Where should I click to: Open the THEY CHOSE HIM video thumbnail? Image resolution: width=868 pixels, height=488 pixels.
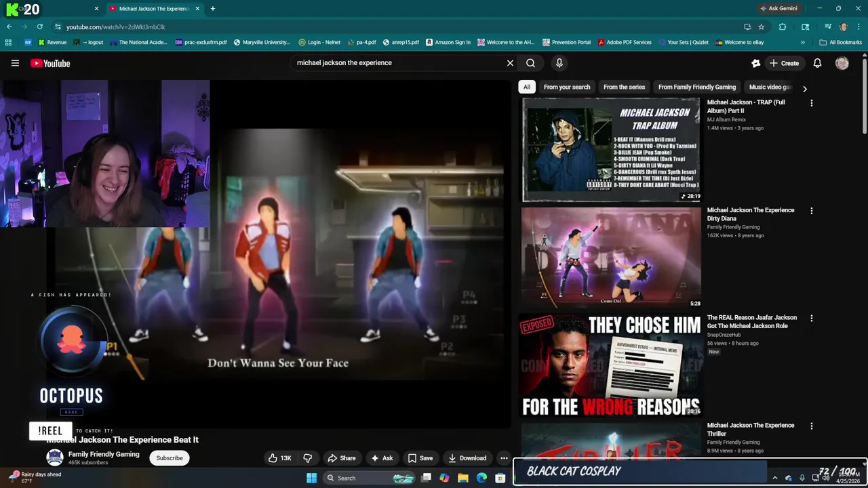[611, 365]
